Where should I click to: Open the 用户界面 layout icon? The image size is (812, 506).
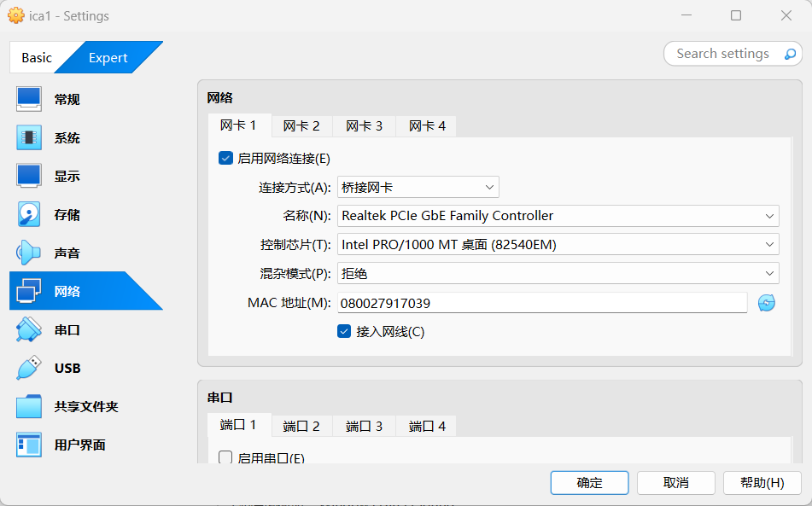coord(28,445)
